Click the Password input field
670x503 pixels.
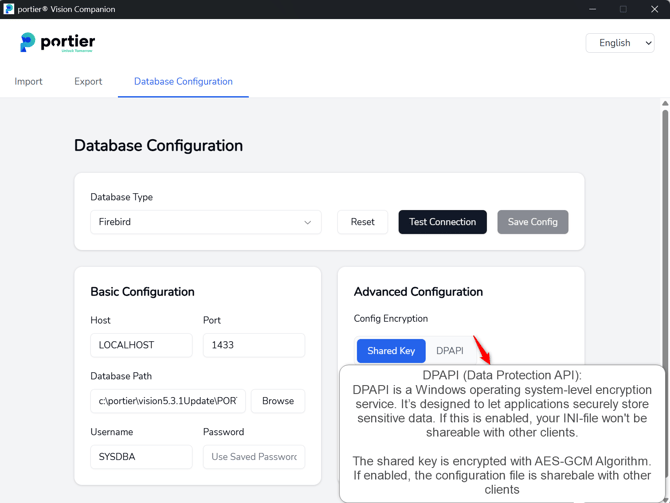(253, 457)
